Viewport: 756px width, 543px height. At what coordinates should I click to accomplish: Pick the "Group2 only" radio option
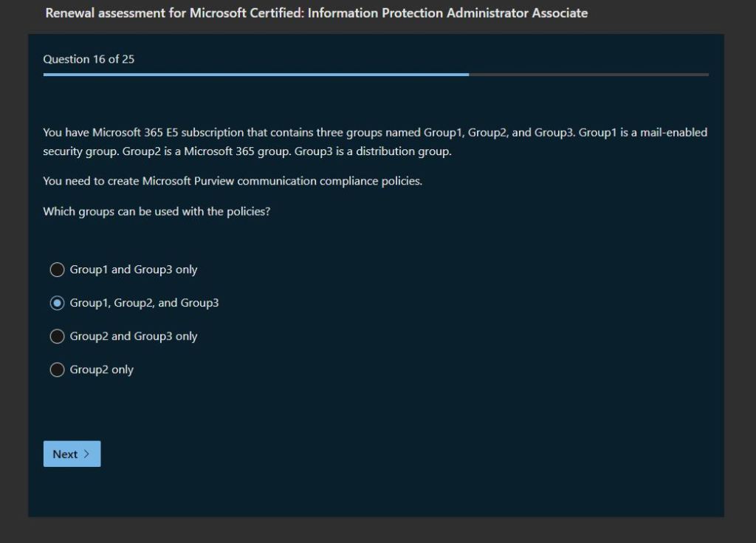point(57,369)
